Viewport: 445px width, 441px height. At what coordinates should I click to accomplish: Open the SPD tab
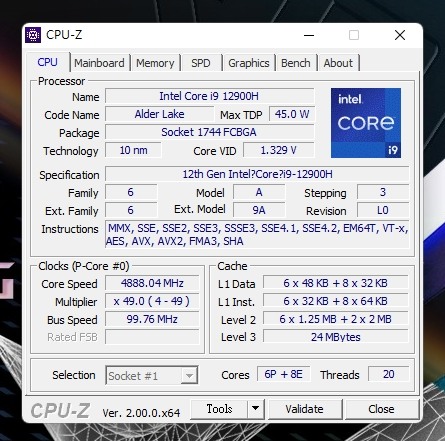pyautogui.click(x=201, y=63)
